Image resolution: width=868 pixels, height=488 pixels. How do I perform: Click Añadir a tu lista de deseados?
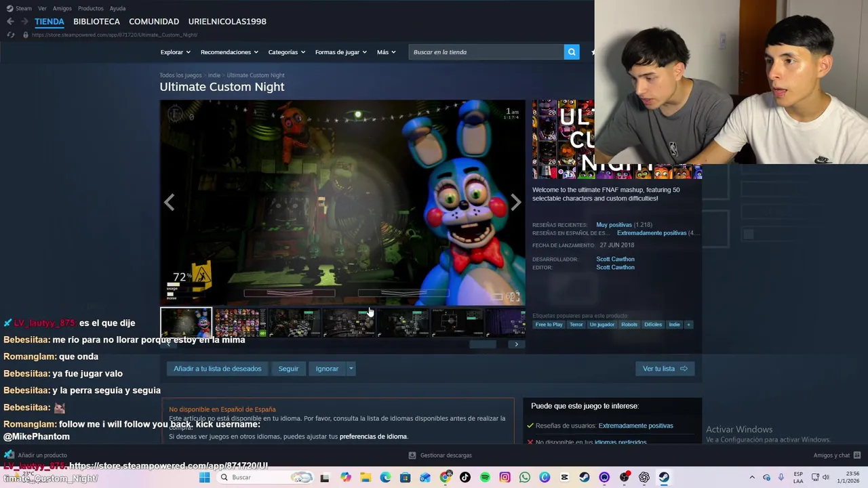[218, 369]
